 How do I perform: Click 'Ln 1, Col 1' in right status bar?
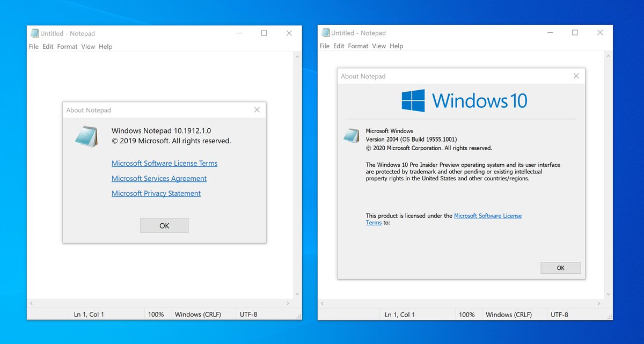pos(400,314)
